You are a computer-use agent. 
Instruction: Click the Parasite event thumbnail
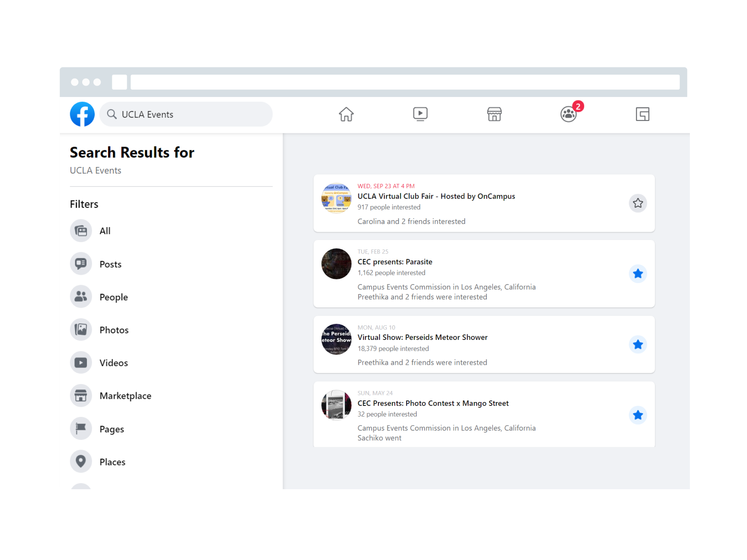coord(336,264)
